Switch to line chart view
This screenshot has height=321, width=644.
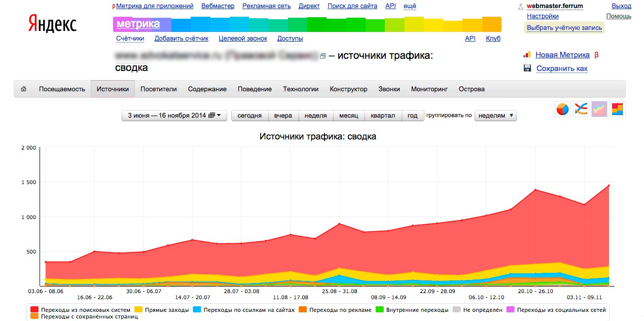pyautogui.click(x=581, y=109)
